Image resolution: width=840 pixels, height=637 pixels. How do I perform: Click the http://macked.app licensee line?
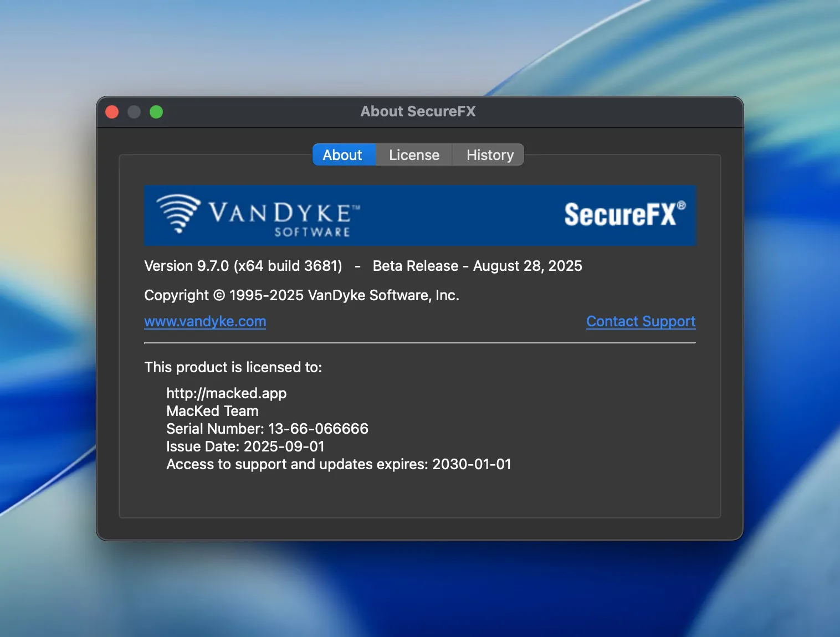point(226,393)
